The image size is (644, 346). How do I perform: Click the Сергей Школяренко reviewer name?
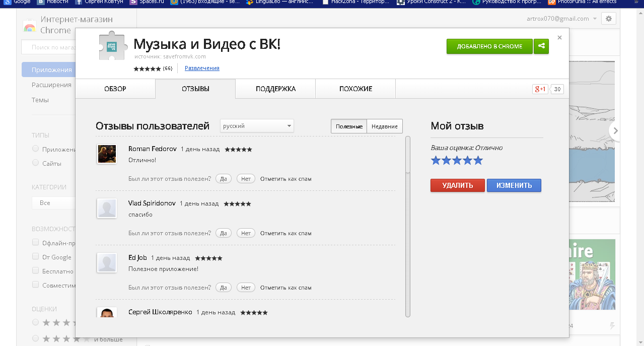pyautogui.click(x=160, y=312)
